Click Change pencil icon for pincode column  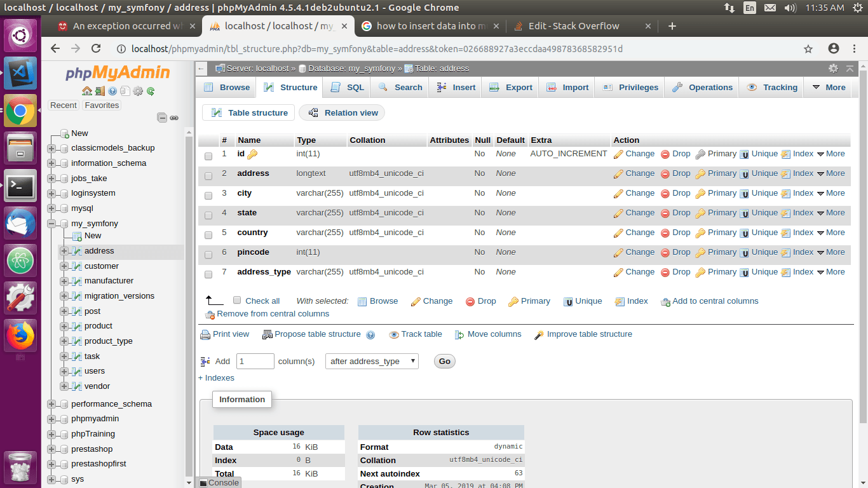pos(618,253)
